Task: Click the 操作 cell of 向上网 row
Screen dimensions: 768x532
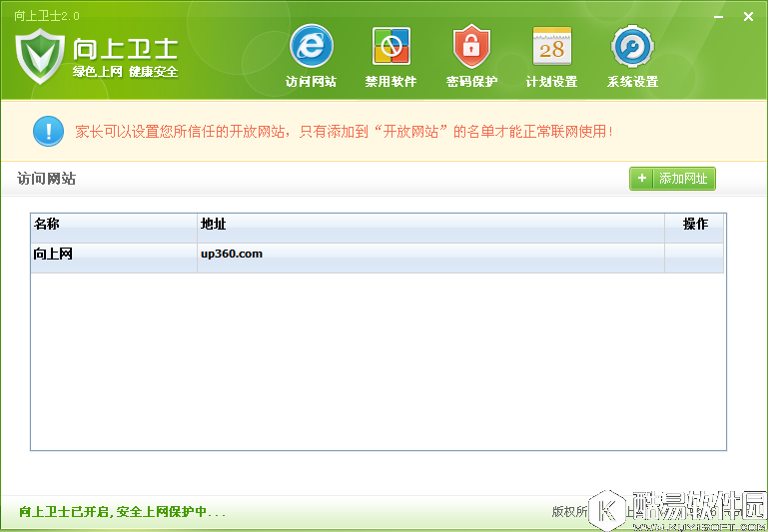Action: tap(694, 255)
